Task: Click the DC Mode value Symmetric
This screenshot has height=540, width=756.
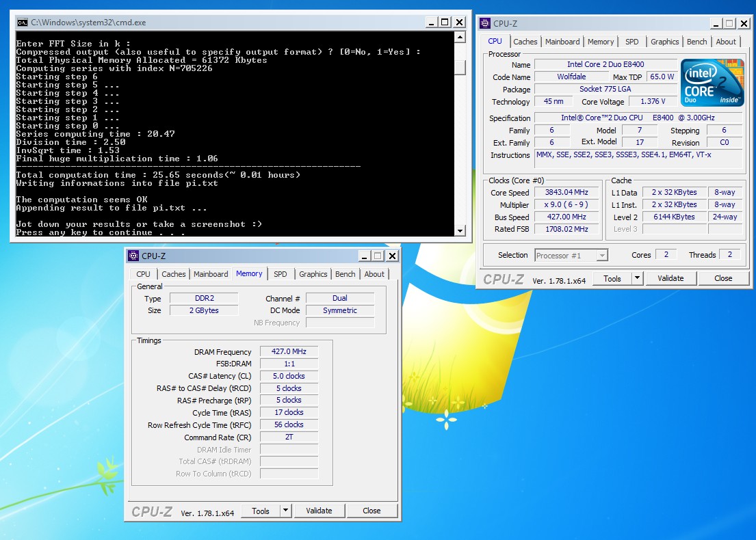Action: [x=340, y=310]
